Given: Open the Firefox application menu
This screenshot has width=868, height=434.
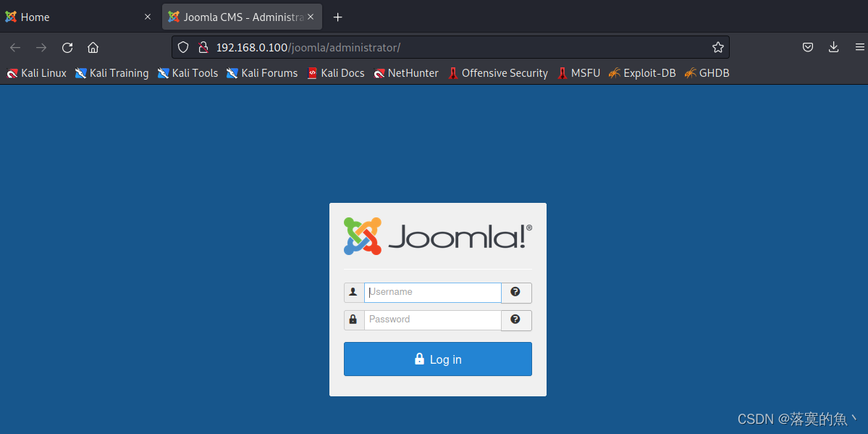Looking at the screenshot, I should [859, 48].
